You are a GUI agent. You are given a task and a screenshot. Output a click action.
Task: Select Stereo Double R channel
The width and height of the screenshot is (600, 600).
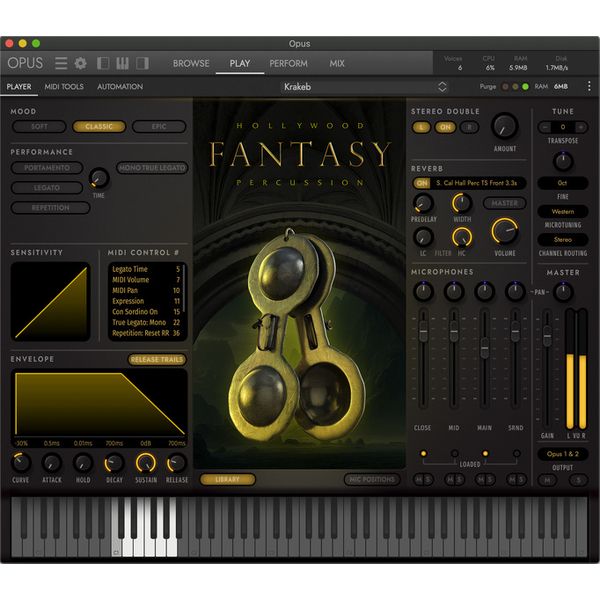coord(470,127)
